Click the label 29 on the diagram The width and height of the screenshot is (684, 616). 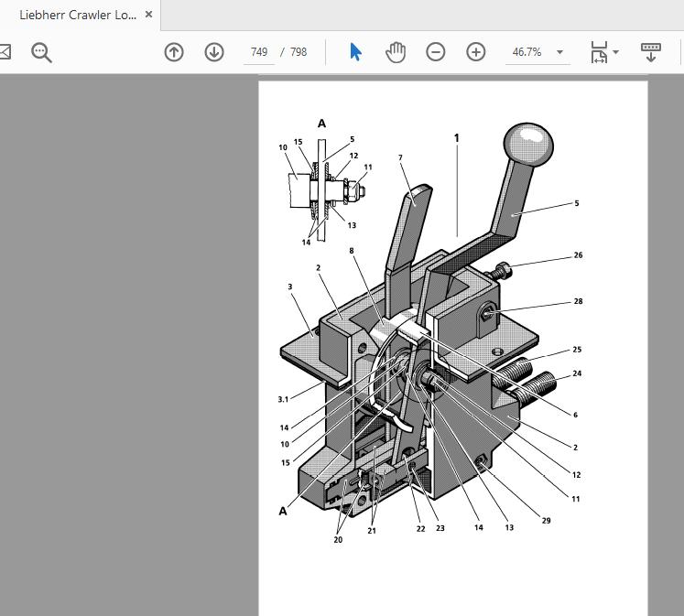(546, 521)
